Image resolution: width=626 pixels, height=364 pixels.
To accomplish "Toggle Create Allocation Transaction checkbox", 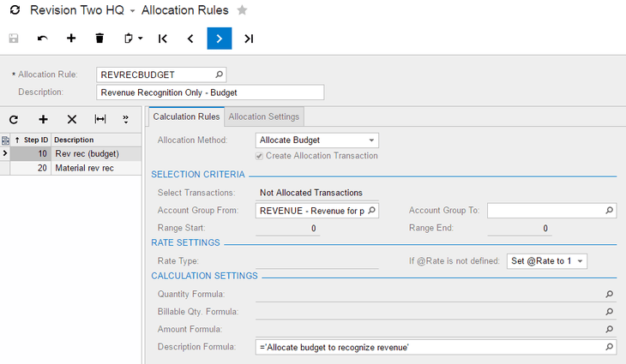I will (x=260, y=156).
